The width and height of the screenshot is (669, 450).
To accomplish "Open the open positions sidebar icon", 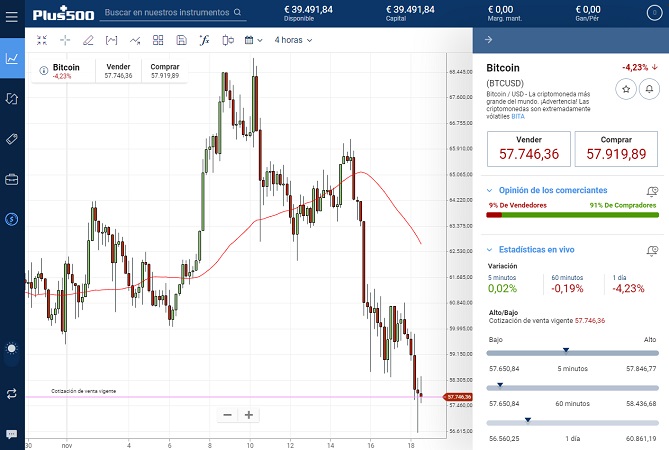I will click(x=12, y=99).
